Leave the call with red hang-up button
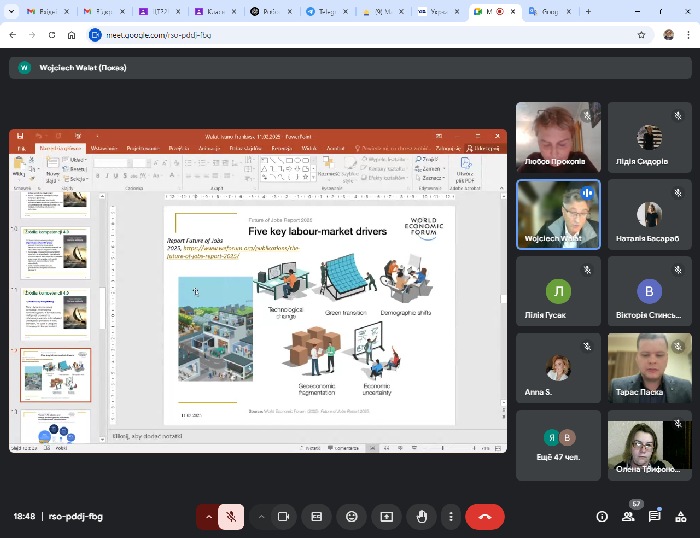 click(x=485, y=517)
